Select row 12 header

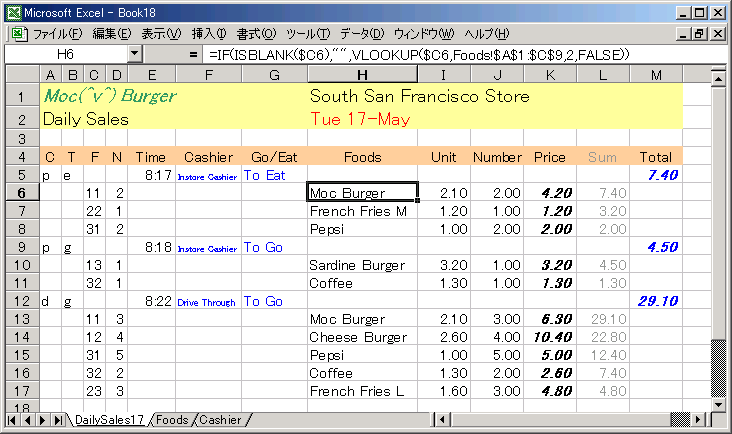pyautogui.click(x=22, y=301)
